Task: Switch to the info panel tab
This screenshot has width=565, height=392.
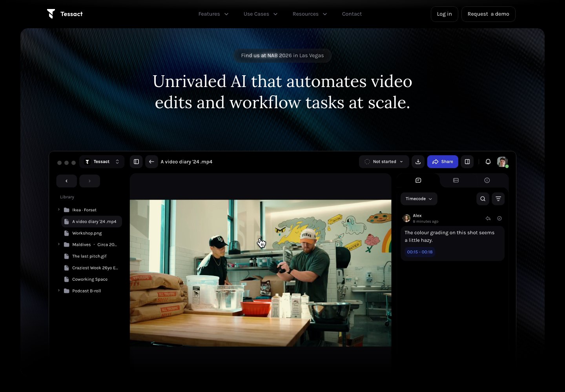Action: (x=487, y=180)
